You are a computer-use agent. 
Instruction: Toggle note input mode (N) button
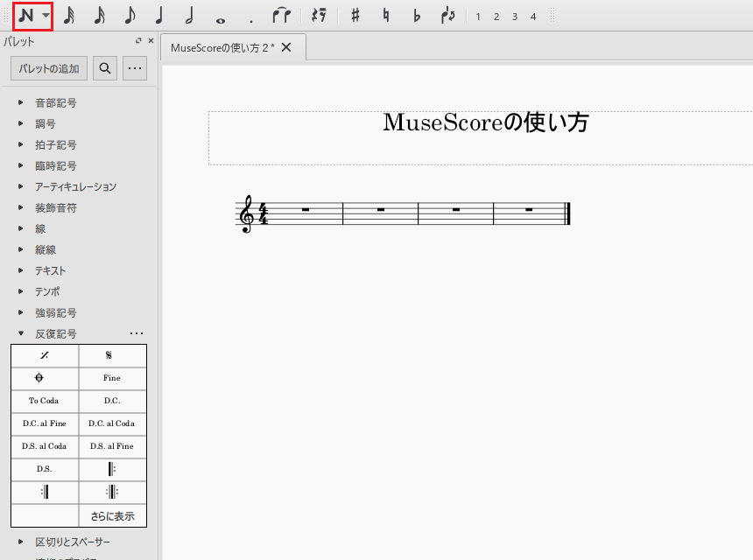26,16
